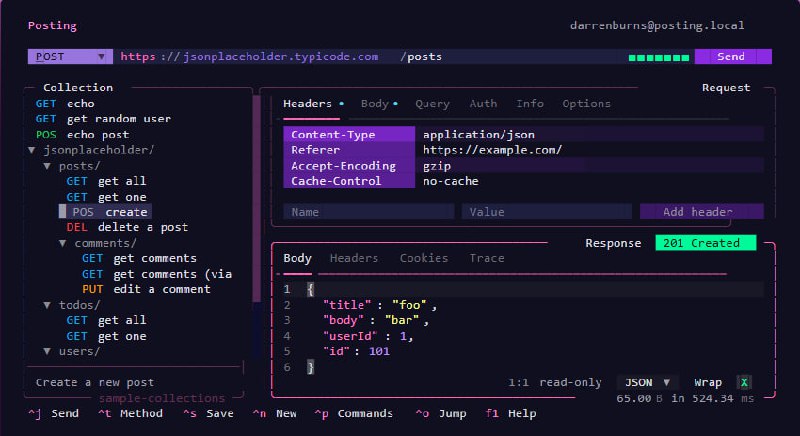The width and height of the screenshot is (800, 436).
Task: Select 'delete a post' request
Action: tap(127, 227)
